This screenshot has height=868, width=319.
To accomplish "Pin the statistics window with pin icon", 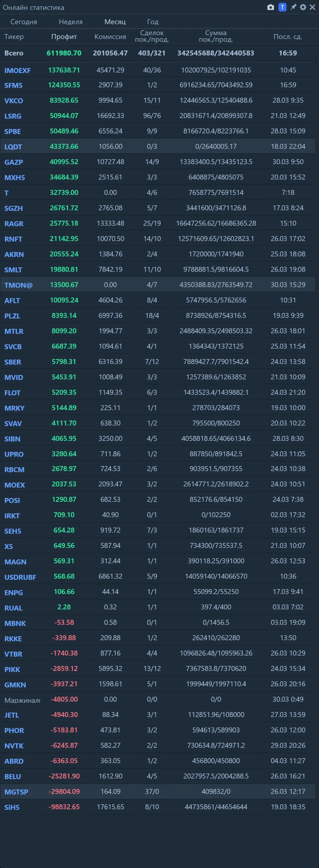I will [x=293, y=7].
